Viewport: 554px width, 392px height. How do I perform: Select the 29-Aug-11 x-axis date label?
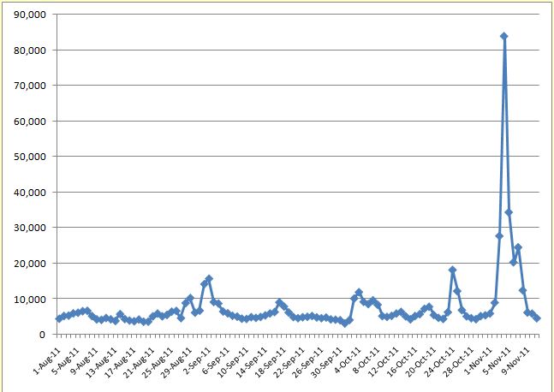point(176,360)
